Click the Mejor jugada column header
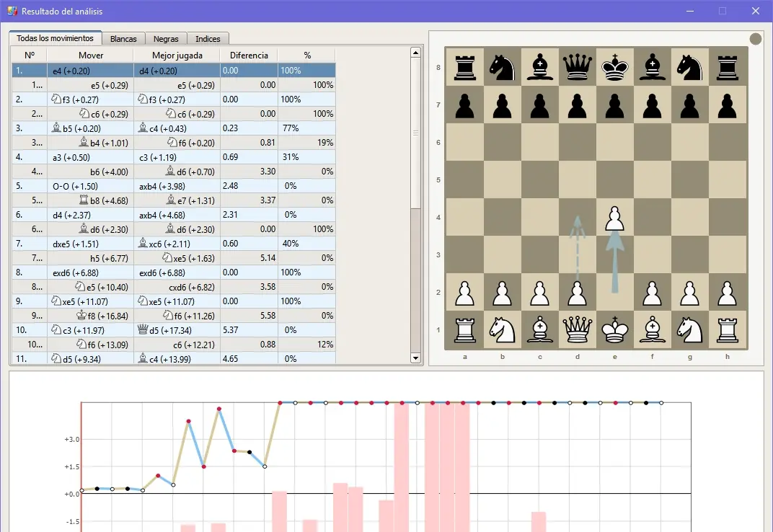Image resolution: width=773 pixels, height=532 pixels. tap(177, 56)
